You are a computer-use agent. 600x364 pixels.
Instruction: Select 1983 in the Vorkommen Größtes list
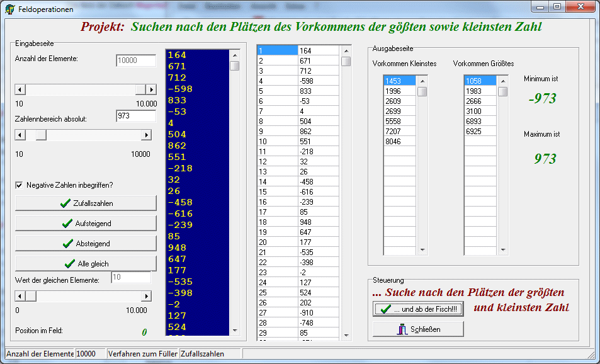pos(480,91)
